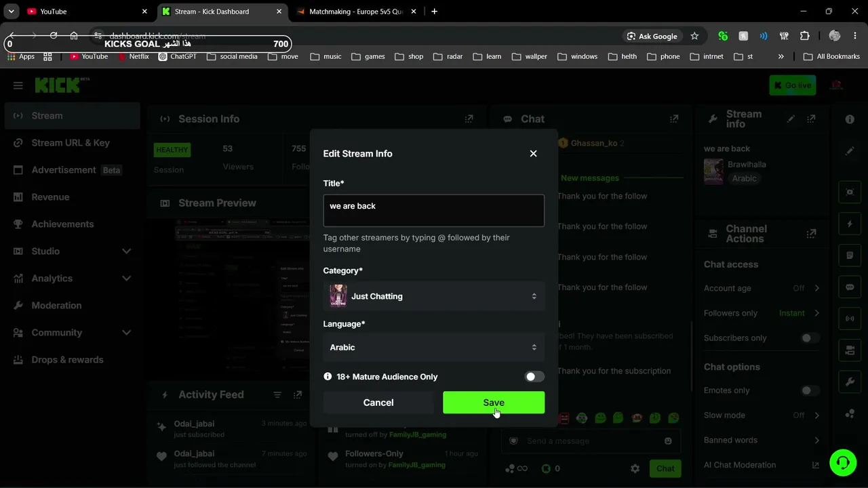Pop out the Activity Feed panel
This screenshot has height=488, width=868.
pos(297,394)
